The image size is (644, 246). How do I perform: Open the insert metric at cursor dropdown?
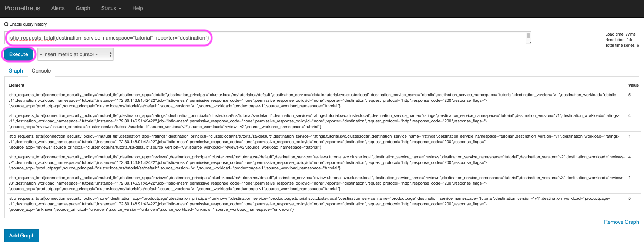(x=76, y=54)
